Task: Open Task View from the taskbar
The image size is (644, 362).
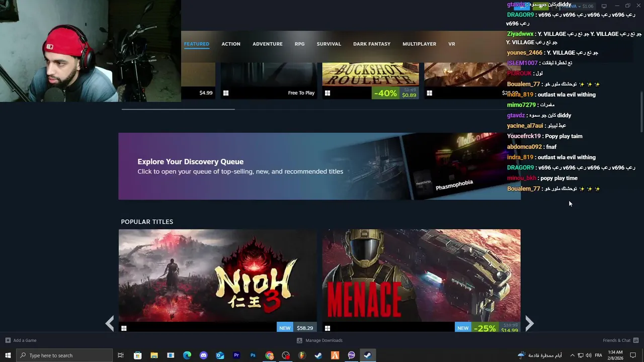Action: pyautogui.click(x=121, y=355)
